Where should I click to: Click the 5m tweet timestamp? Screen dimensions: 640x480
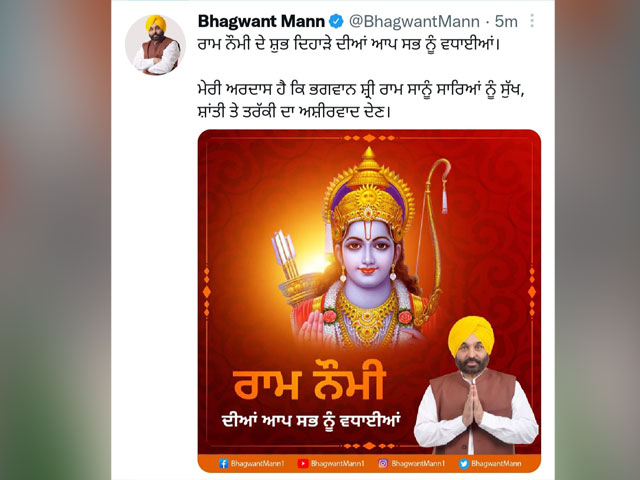click(x=506, y=21)
